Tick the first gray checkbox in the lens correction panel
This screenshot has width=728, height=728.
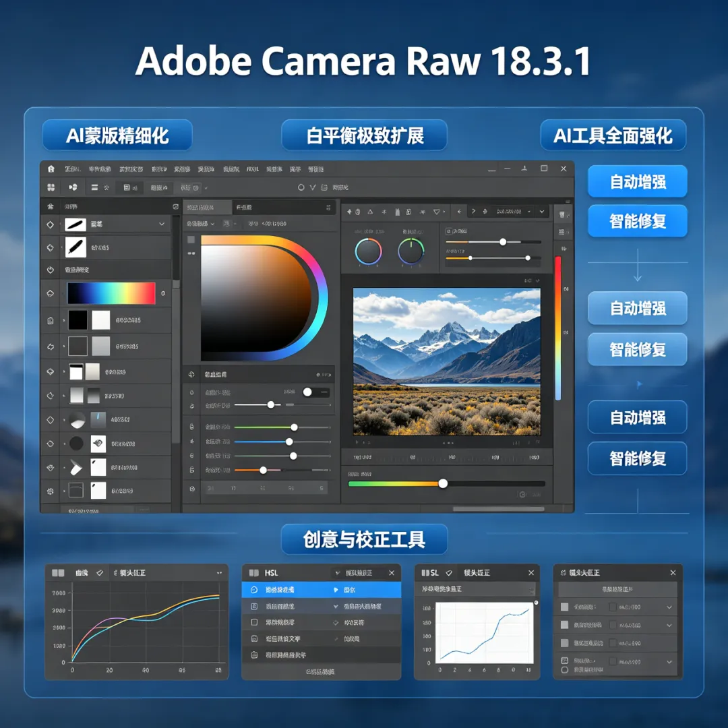(565, 607)
